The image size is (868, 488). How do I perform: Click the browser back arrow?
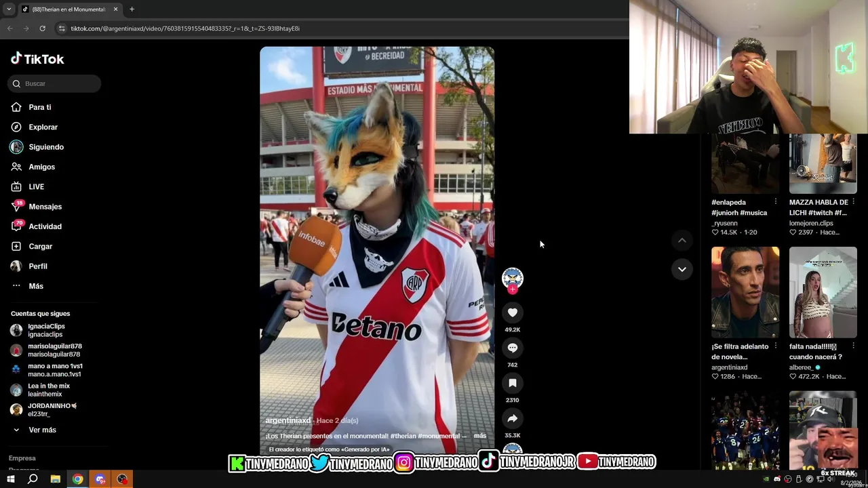[9, 28]
